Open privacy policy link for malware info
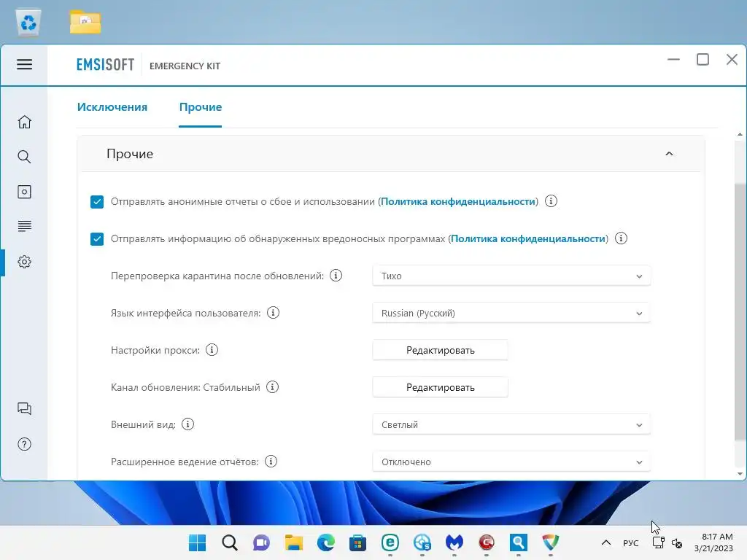Image resolution: width=747 pixels, height=560 pixels. click(528, 238)
